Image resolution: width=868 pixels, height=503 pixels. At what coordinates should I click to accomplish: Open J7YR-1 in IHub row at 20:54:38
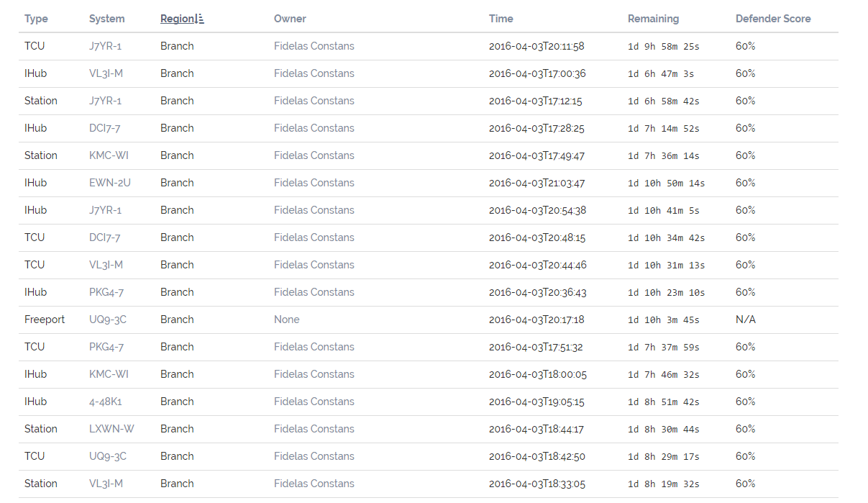105,210
